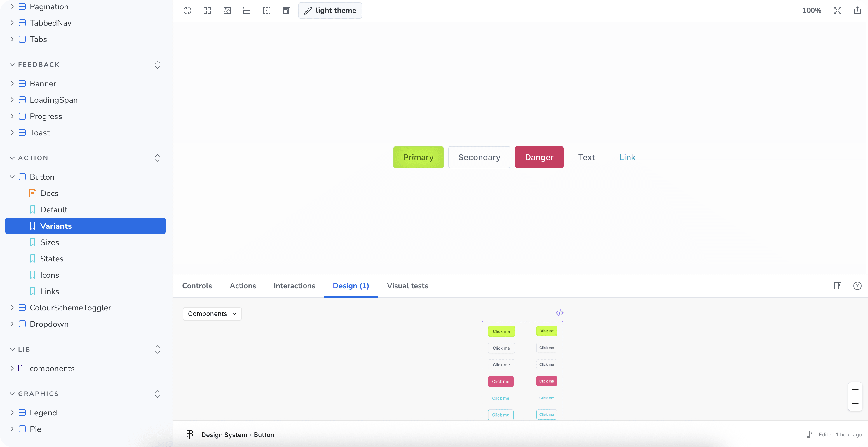The height and width of the screenshot is (447, 868).
Task: Open the Interactions tab
Action: point(294,286)
